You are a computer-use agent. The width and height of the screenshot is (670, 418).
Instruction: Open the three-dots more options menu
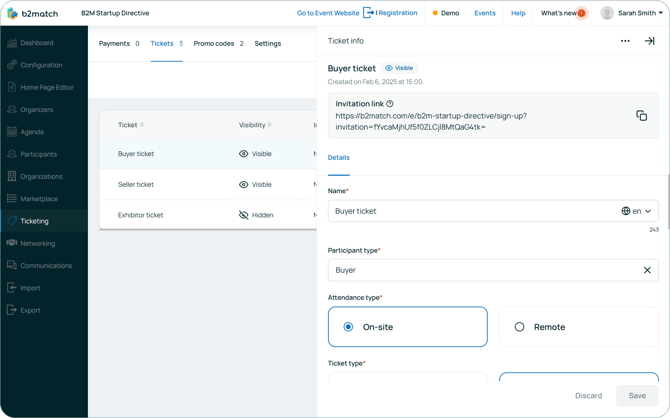click(x=625, y=42)
